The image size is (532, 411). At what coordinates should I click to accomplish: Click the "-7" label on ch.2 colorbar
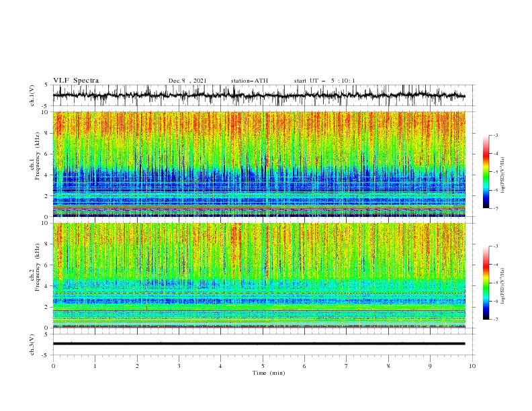point(496,320)
